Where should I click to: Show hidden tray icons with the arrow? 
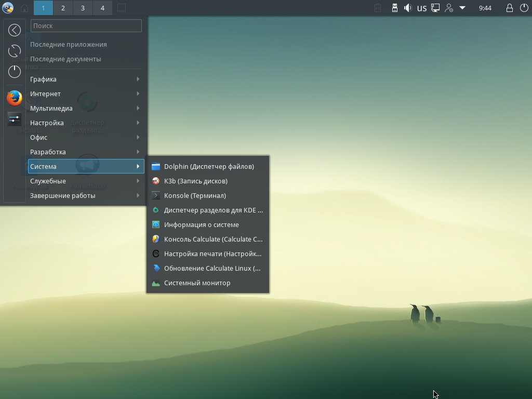coord(462,8)
